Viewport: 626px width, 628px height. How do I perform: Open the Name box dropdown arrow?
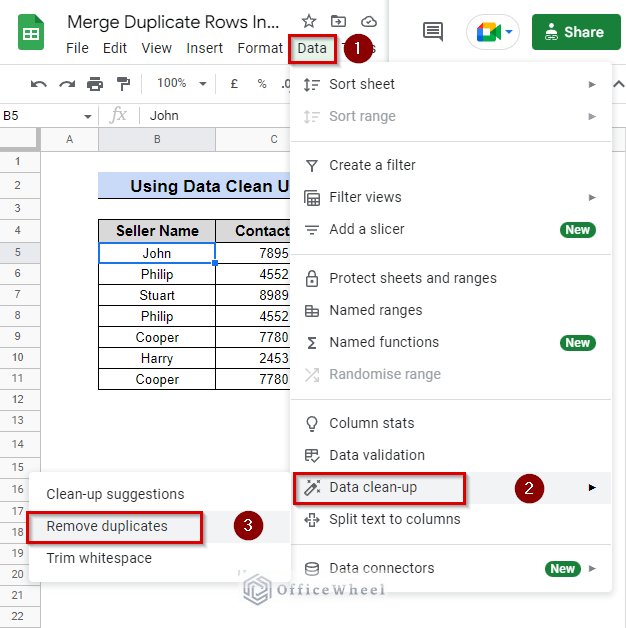[88, 117]
